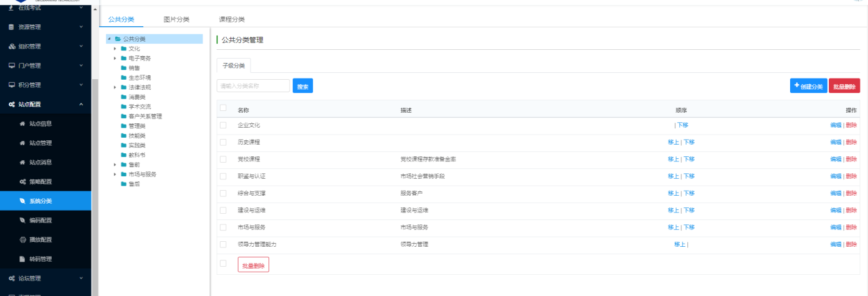Screen dimensions: 868x296
Task: Tick the checkbox beside 党校课程
Action: (223, 159)
